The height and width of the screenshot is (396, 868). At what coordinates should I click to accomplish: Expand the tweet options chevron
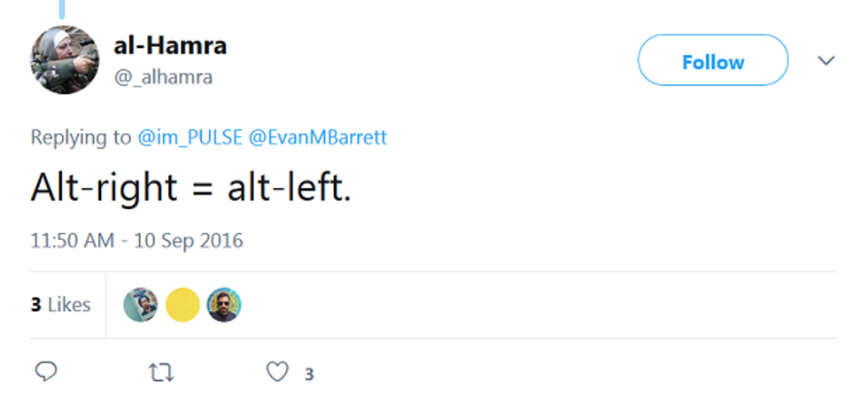click(x=825, y=61)
